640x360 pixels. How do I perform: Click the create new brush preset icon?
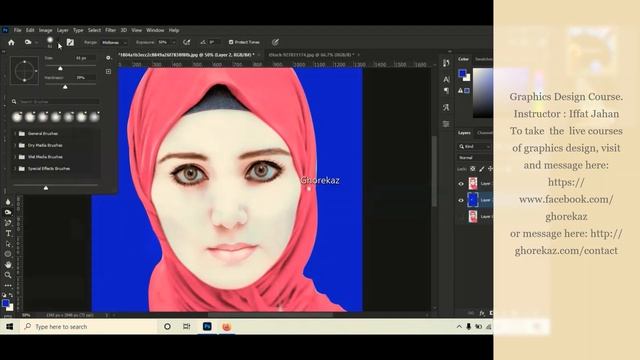108,71
